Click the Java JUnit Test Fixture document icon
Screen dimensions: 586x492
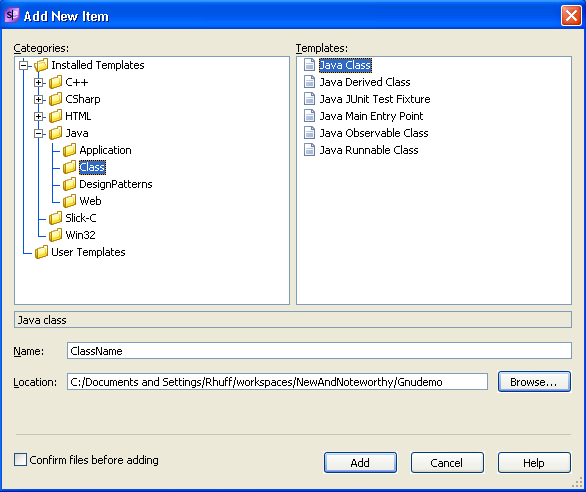(x=309, y=99)
